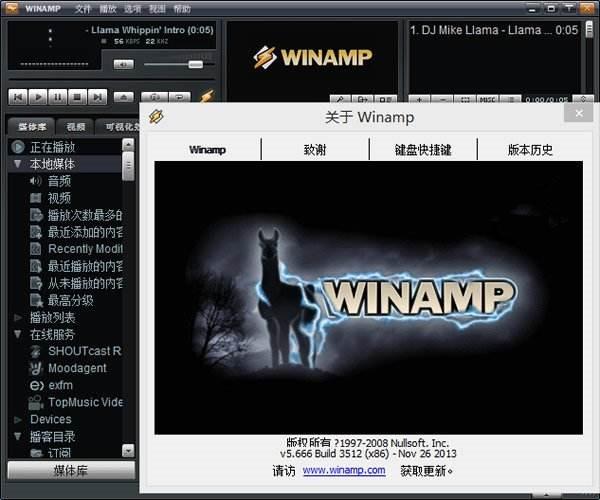The height and width of the screenshot is (500, 600).
Task: Click the lightning bolt icon beside repeat
Action: click(207, 96)
